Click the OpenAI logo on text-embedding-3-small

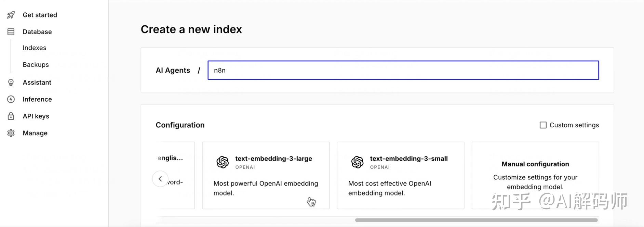tap(357, 162)
